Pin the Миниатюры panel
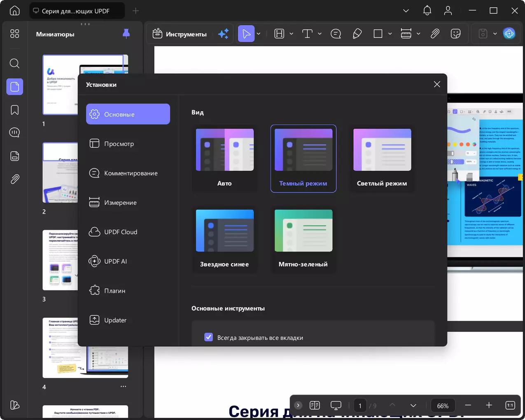 pos(126,34)
